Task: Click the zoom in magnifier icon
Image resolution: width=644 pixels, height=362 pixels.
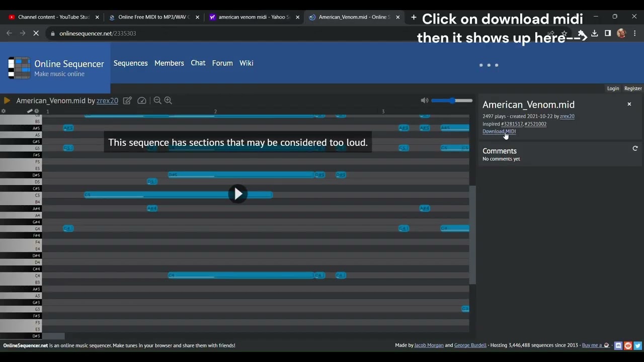Action: coord(168,101)
